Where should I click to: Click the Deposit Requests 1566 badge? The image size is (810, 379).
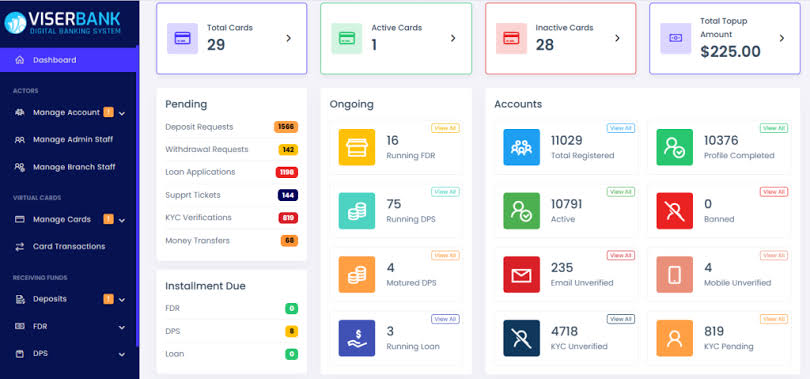coord(286,127)
